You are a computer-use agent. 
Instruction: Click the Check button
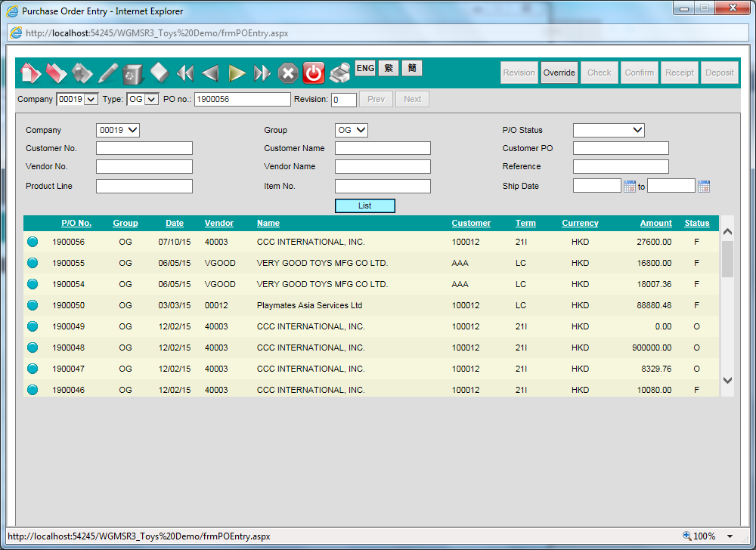tap(600, 73)
